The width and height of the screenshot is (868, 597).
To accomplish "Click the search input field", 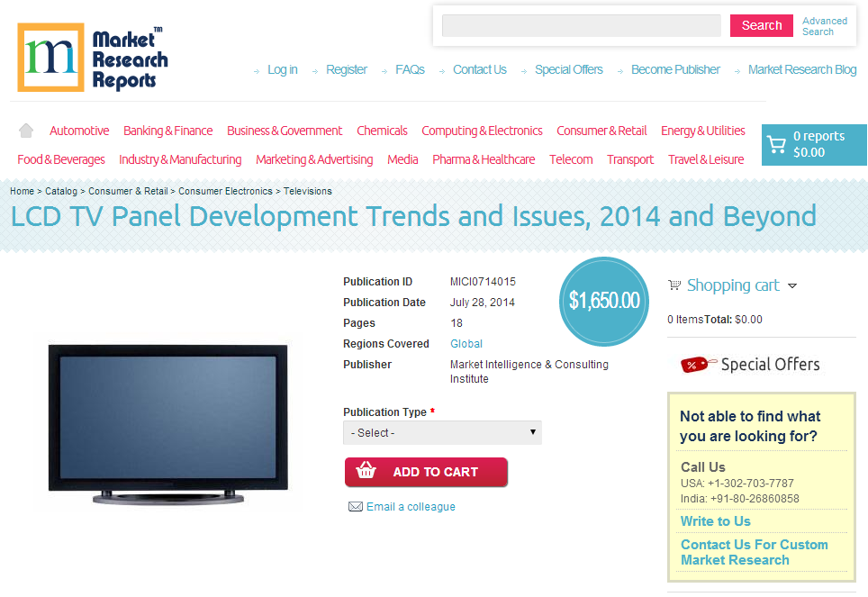I will pyautogui.click(x=582, y=25).
